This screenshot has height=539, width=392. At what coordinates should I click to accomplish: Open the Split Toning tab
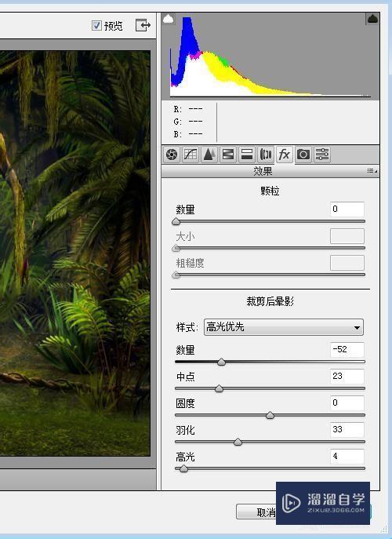(247, 155)
